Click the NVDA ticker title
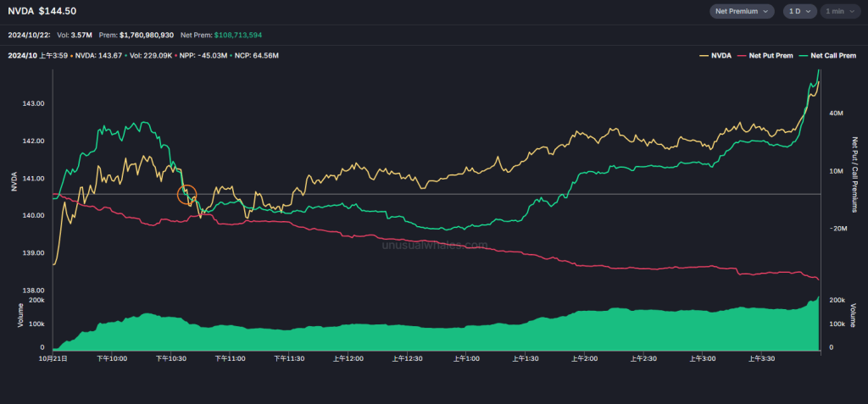 (20, 11)
